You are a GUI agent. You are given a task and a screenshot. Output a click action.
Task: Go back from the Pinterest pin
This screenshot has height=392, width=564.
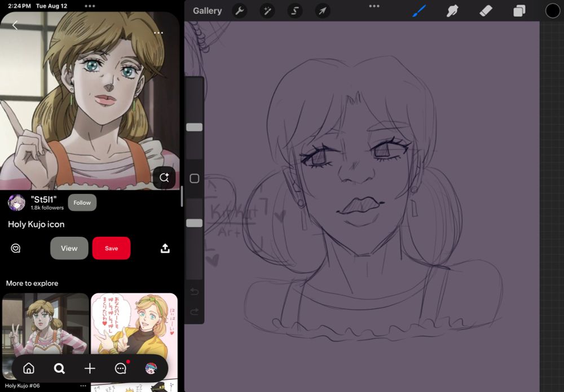coord(15,25)
